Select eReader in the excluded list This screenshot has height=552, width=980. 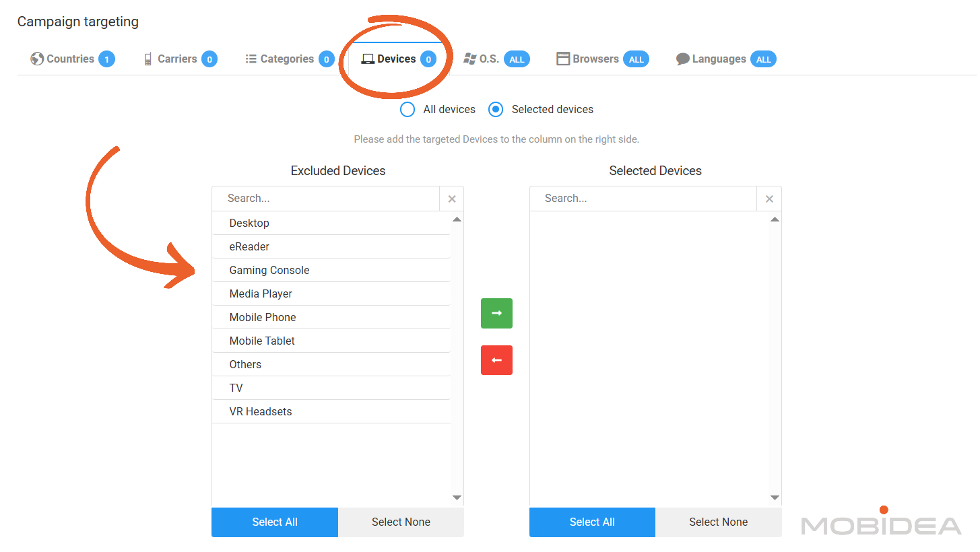331,246
